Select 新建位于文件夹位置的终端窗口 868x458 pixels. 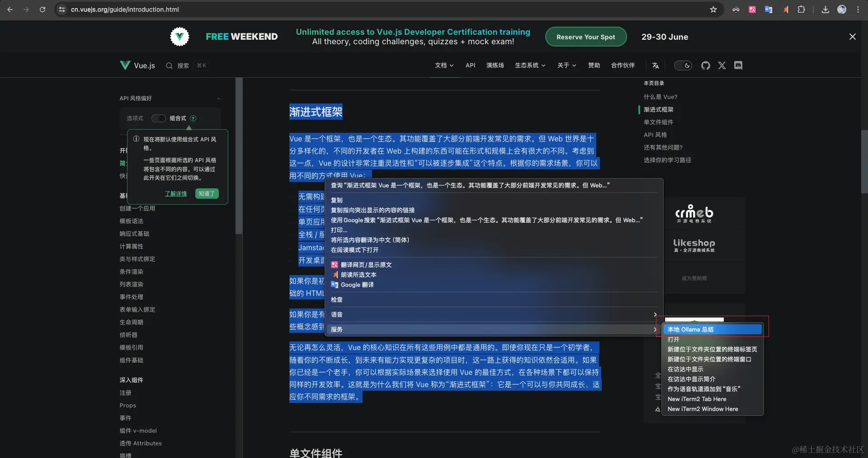point(712,359)
